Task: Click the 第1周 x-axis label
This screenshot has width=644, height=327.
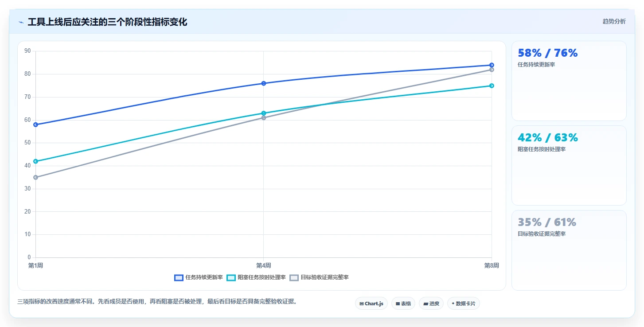Action: (35, 265)
